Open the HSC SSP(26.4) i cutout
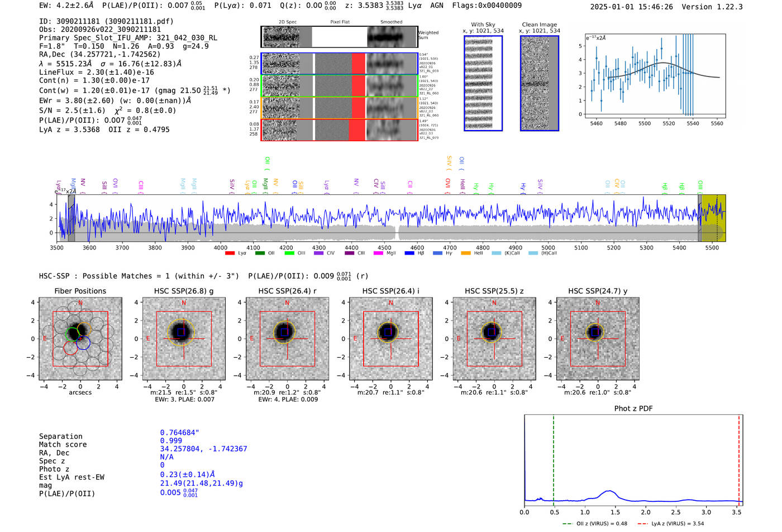782x532 pixels. click(x=390, y=339)
